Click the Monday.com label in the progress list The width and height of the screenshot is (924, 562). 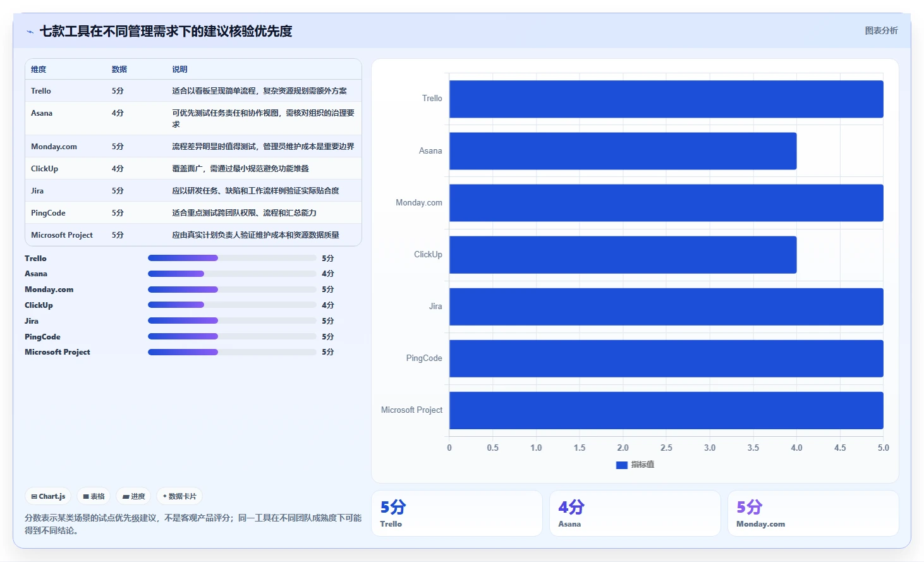click(49, 290)
